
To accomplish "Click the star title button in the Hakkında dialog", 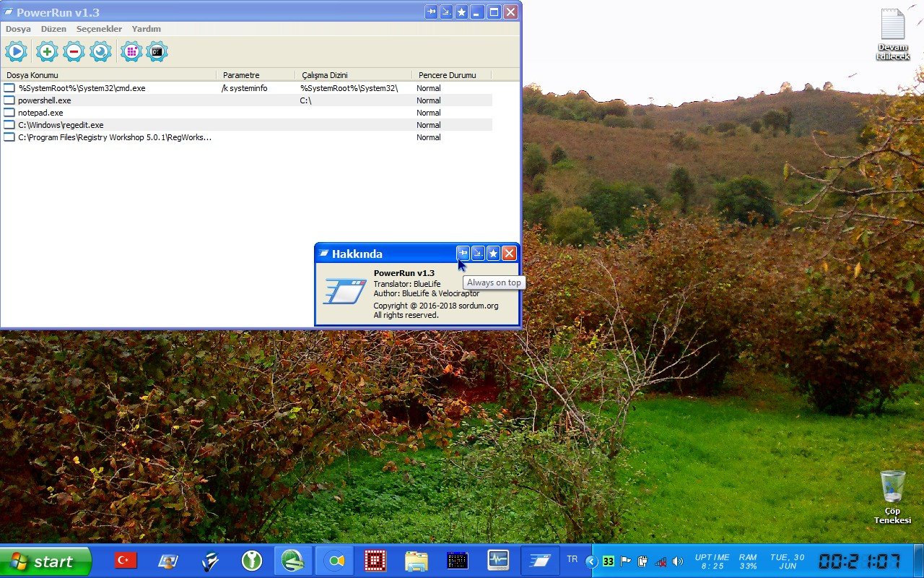I will click(493, 253).
